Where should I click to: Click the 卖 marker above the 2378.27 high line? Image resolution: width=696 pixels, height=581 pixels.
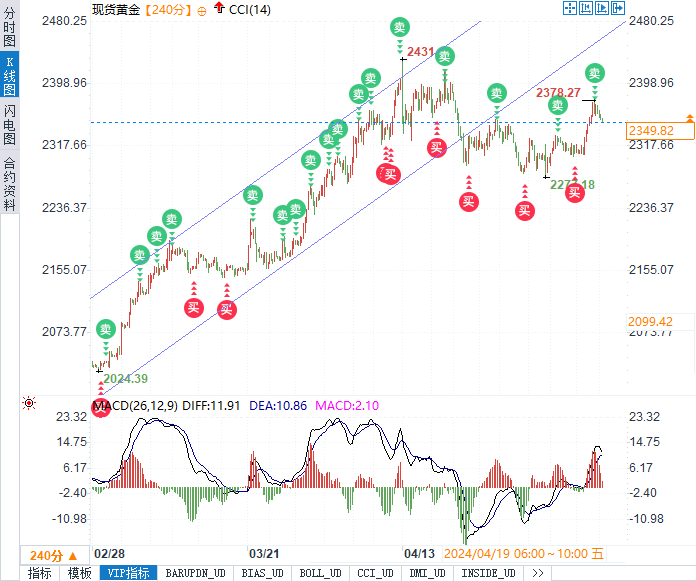coord(595,73)
